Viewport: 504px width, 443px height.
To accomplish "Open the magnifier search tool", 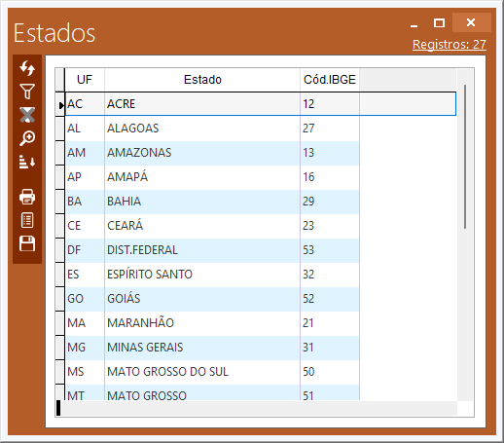I will pos(27,138).
